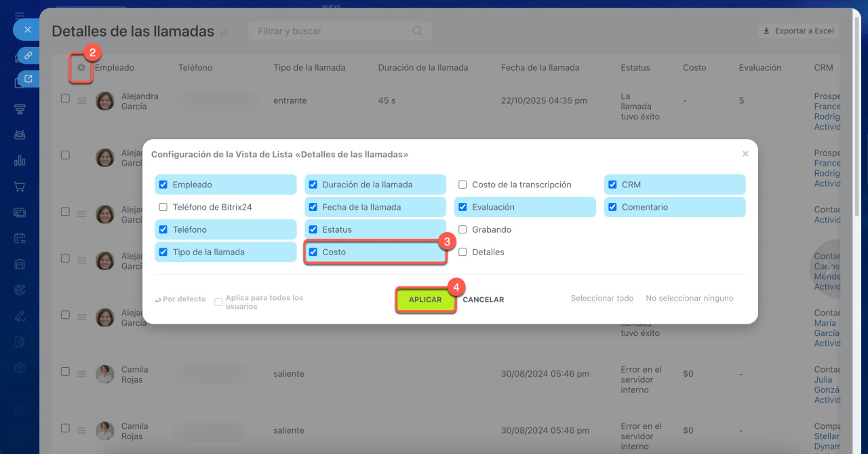Toggle Aplica para todos los usuarios
The height and width of the screenshot is (454, 868).
[218, 302]
